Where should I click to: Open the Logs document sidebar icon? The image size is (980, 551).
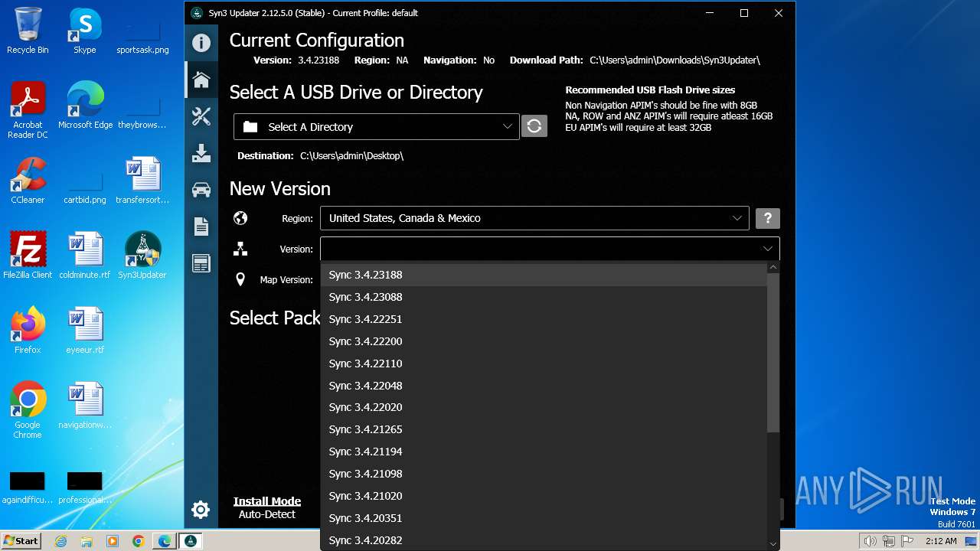[201, 227]
